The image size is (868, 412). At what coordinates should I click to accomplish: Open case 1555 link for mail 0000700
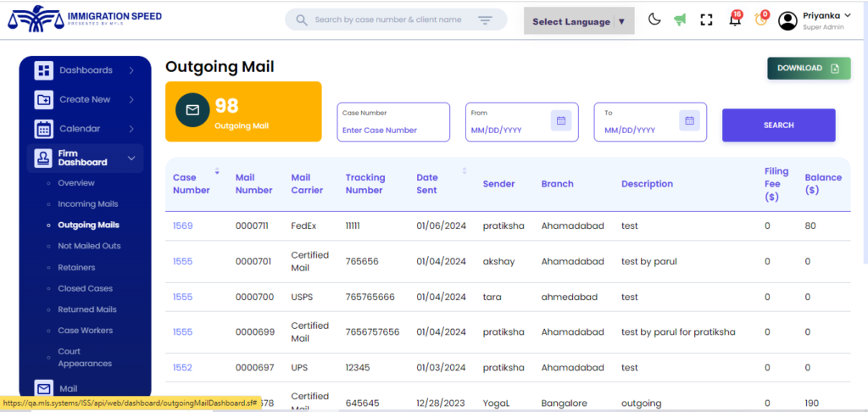[x=183, y=297]
